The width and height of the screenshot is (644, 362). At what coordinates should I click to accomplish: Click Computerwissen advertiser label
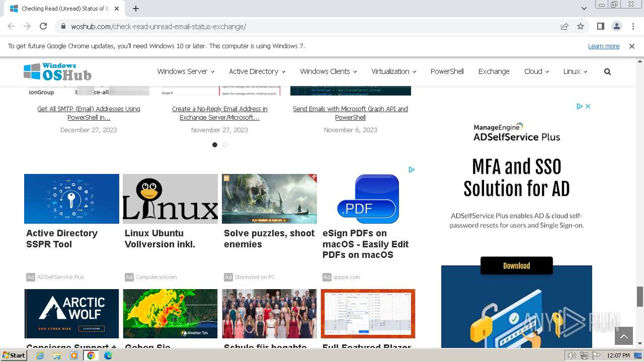point(156,277)
